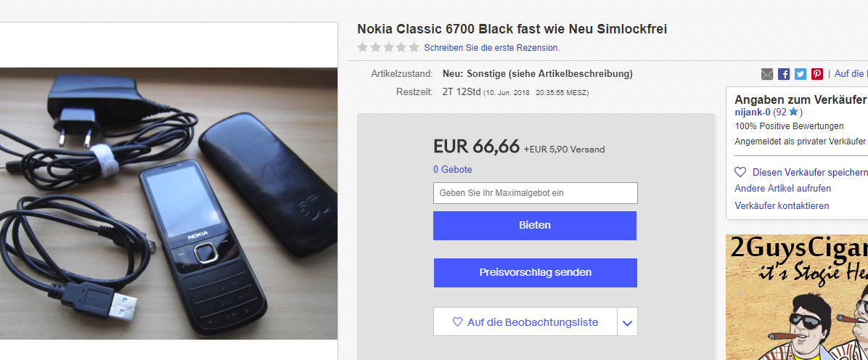Click the 2GuysCigars advertisement banner

[796, 298]
